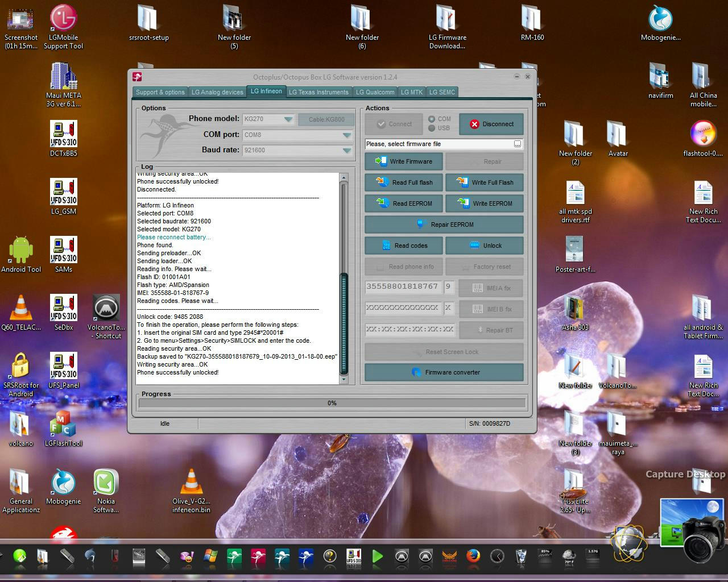Click the Disconnect button
Image resolution: width=728 pixels, height=582 pixels.
491,124
